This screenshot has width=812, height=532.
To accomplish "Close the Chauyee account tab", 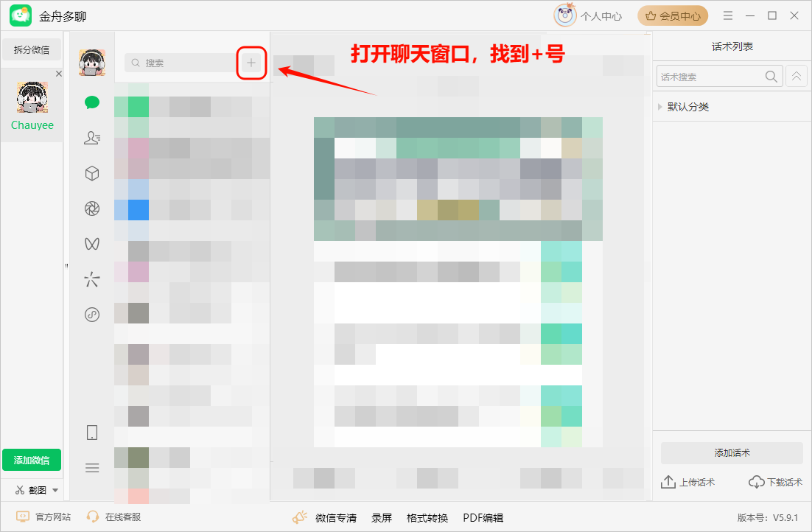I will [58, 74].
